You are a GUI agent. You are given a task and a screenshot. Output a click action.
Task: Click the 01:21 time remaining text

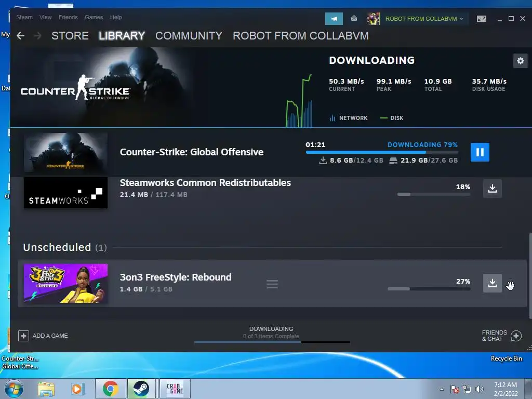coord(315,144)
